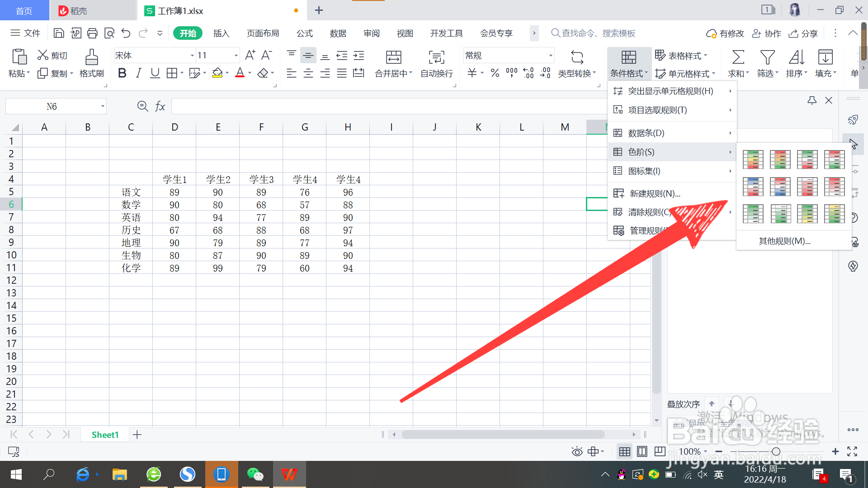Click Merge and Center icon
The width and height of the screenshot is (868, 488).
pyautogui.click(x=393, y=57)
